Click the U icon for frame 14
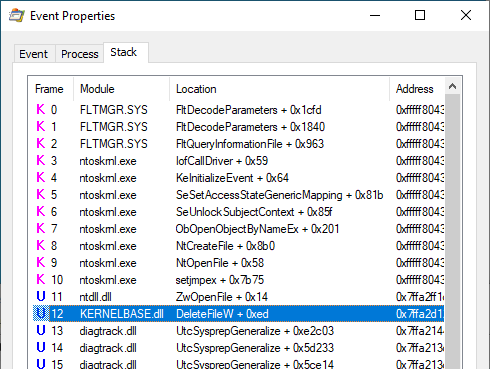The height and width of the screenshot is (369, 490). tap(41, 347)
